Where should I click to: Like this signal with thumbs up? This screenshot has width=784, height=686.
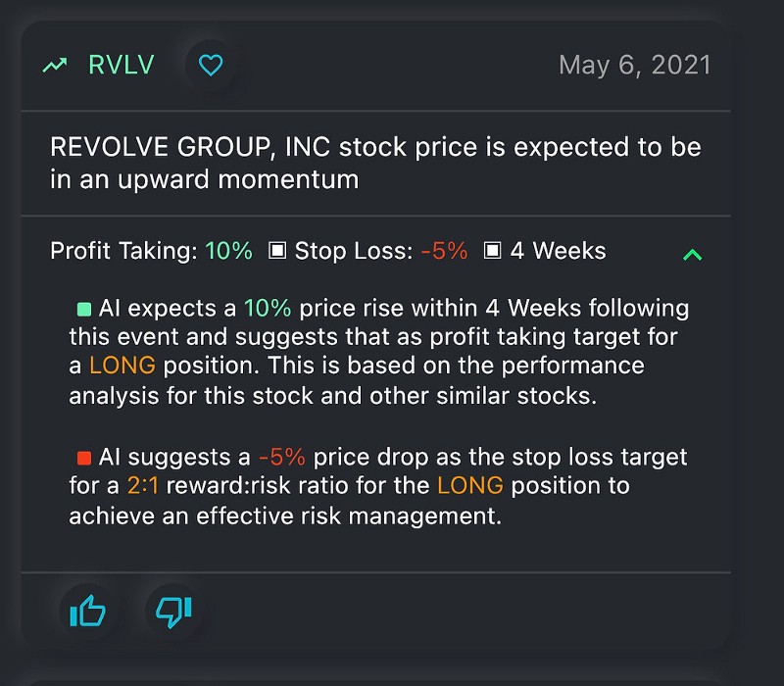(88, 611)
